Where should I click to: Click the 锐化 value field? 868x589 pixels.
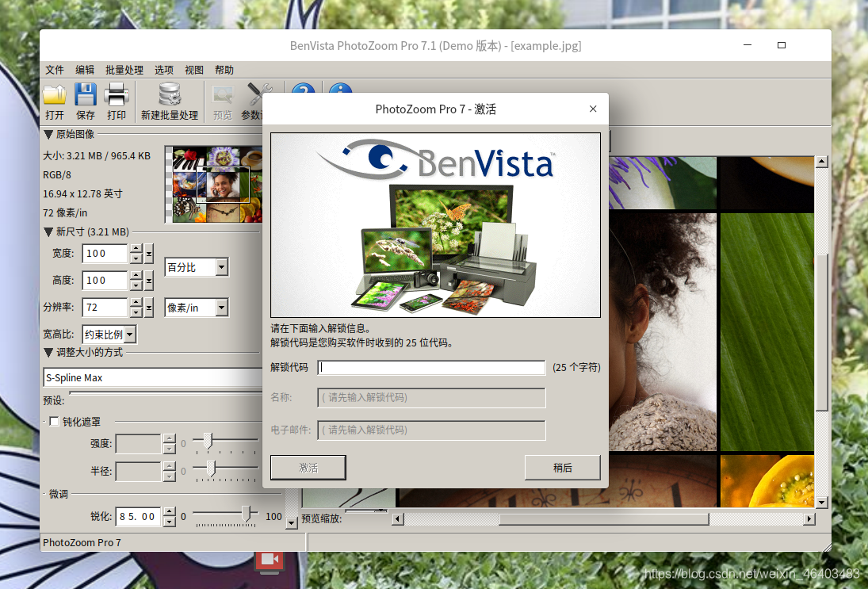139,517
